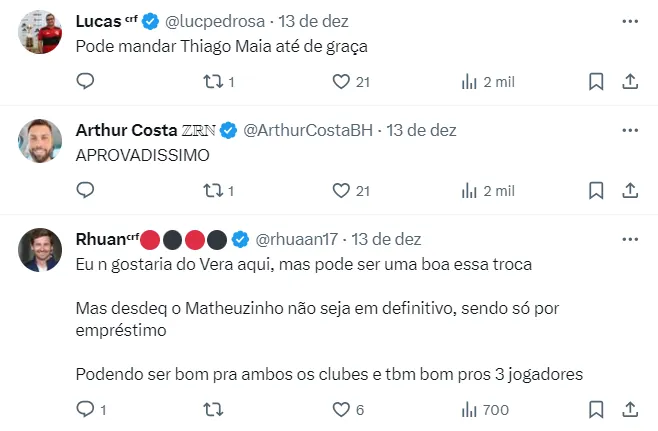Reply to Arthur Costa's APROVADISSIMO tweet
658x431 pixels.
[x=85, y=190]
